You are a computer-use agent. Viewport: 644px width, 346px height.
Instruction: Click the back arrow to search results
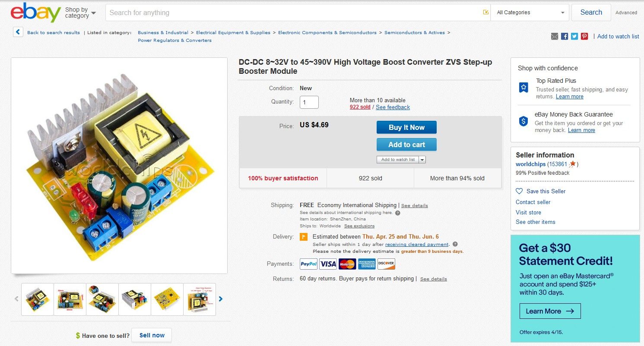point(18,32)
